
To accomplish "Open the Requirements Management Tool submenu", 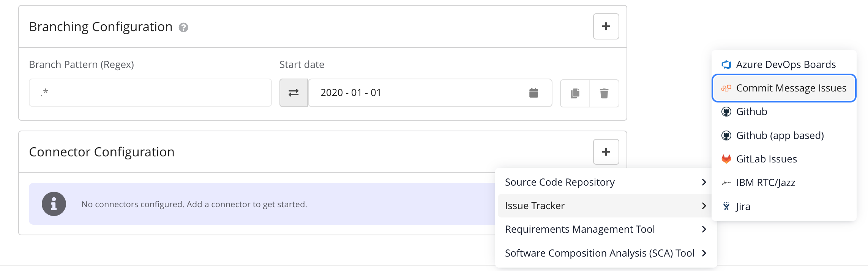I will click(x=606, y=229).
